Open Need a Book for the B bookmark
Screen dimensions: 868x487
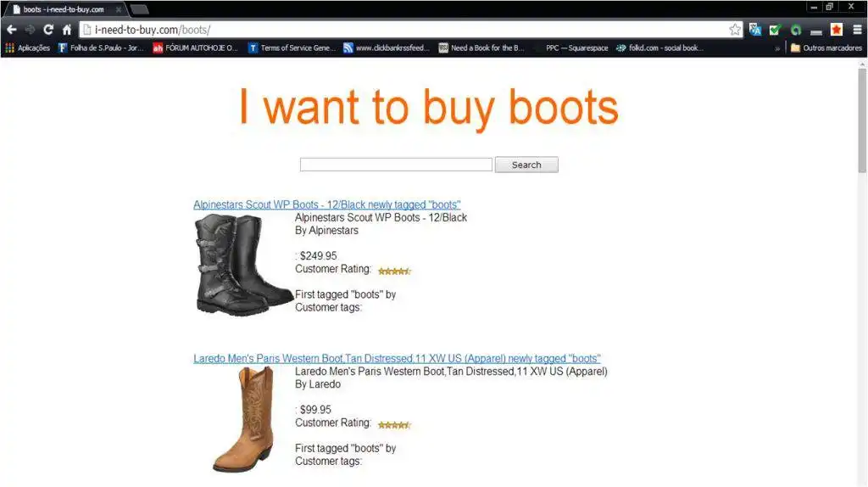tap(481, 48)
